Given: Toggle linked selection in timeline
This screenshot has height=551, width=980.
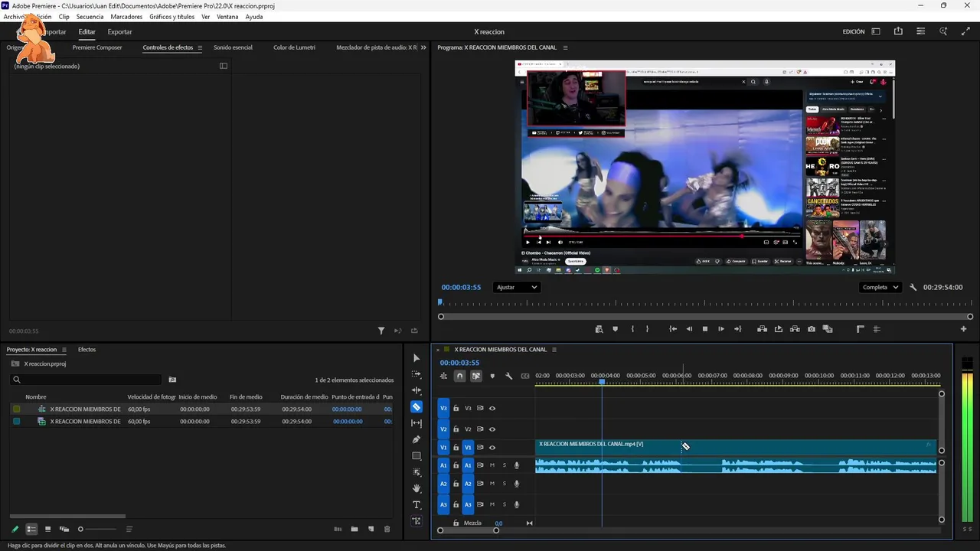Looking at the screenshot, I should (x=476, y=376).
